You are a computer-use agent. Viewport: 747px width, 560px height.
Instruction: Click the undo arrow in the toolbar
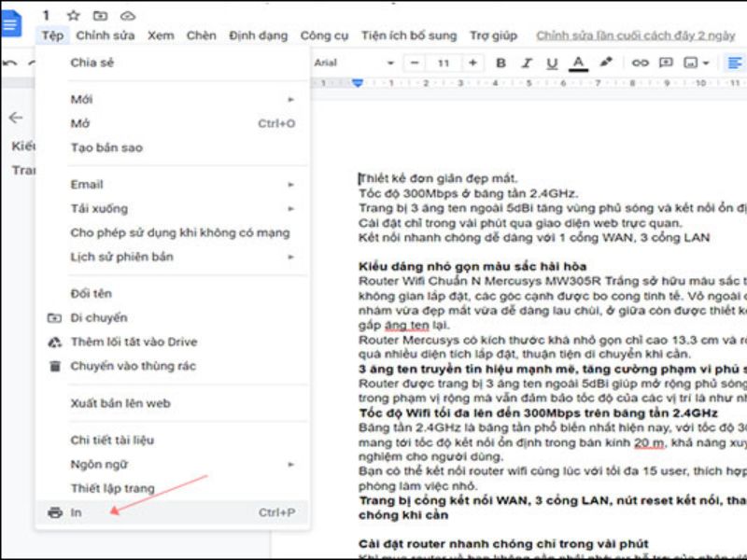point(9,63)
